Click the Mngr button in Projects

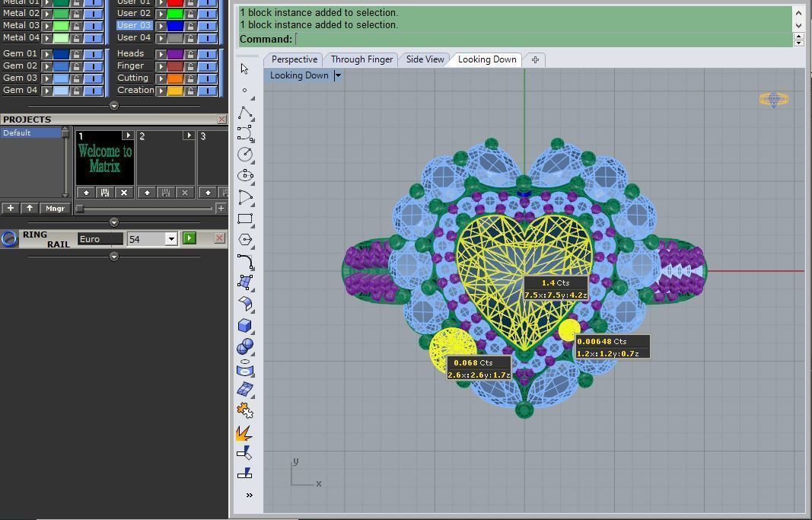(55, 208)
